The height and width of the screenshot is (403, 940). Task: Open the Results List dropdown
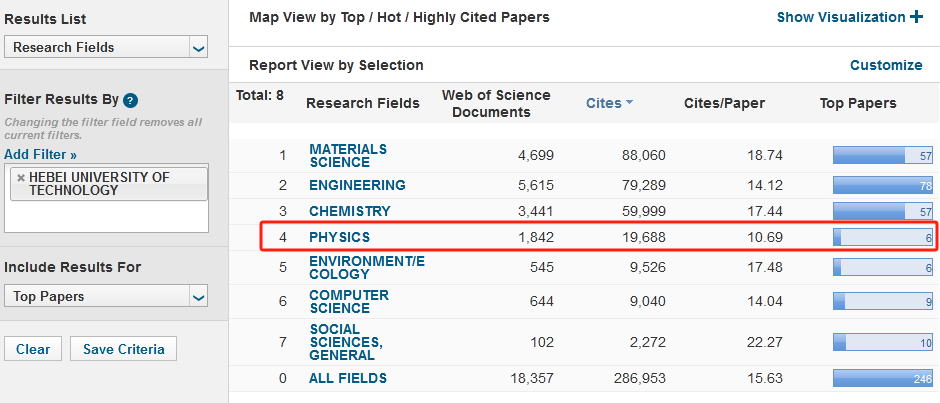coord(198,47)
